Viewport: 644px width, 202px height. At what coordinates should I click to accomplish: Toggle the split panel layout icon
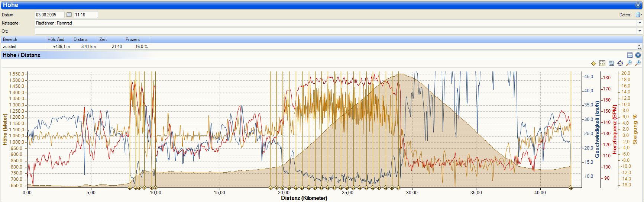[630, 55]
